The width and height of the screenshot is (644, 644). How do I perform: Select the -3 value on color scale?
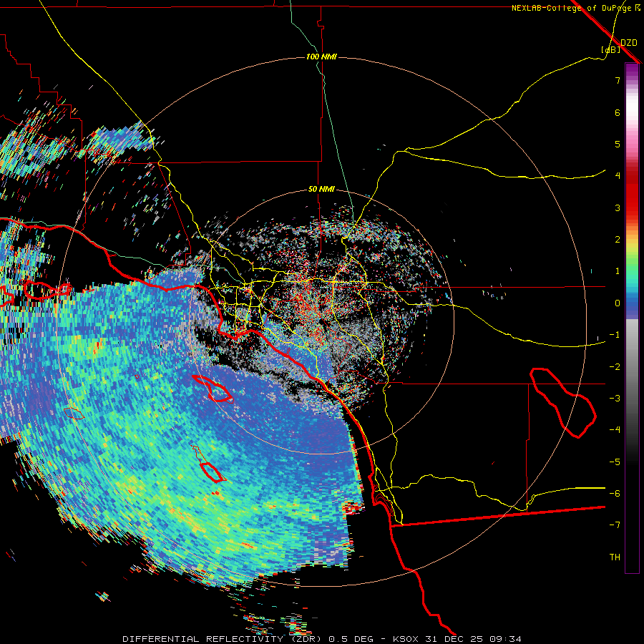[615, 399]
